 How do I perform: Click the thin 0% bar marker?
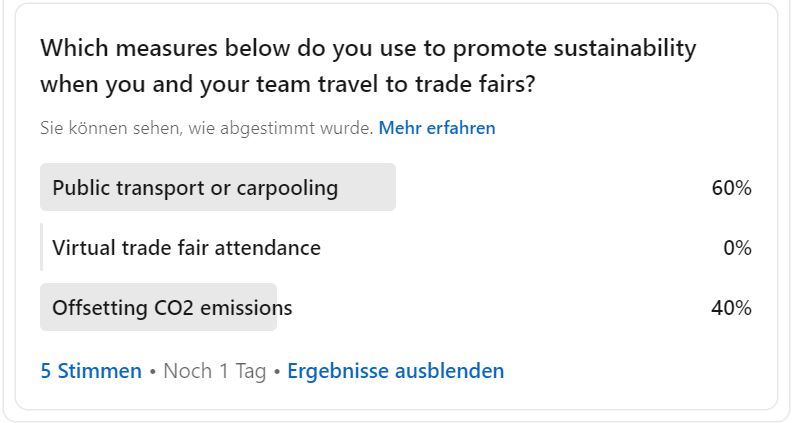point(42,248)
